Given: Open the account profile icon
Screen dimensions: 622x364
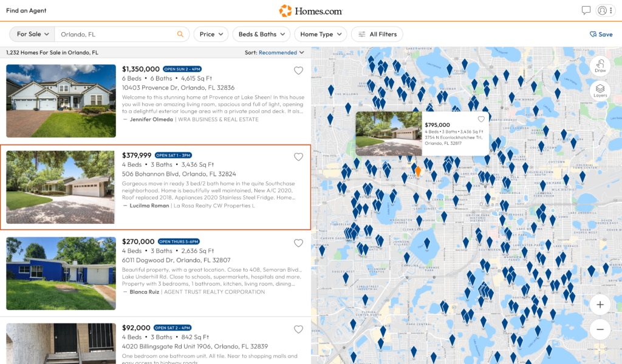Looking at the screenshot, I should click(601, 10).
